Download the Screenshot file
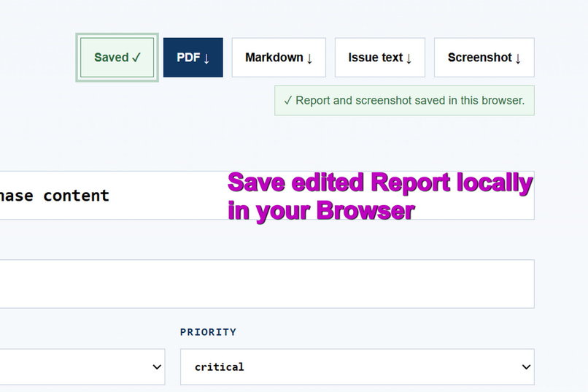 tap(484, 58)
